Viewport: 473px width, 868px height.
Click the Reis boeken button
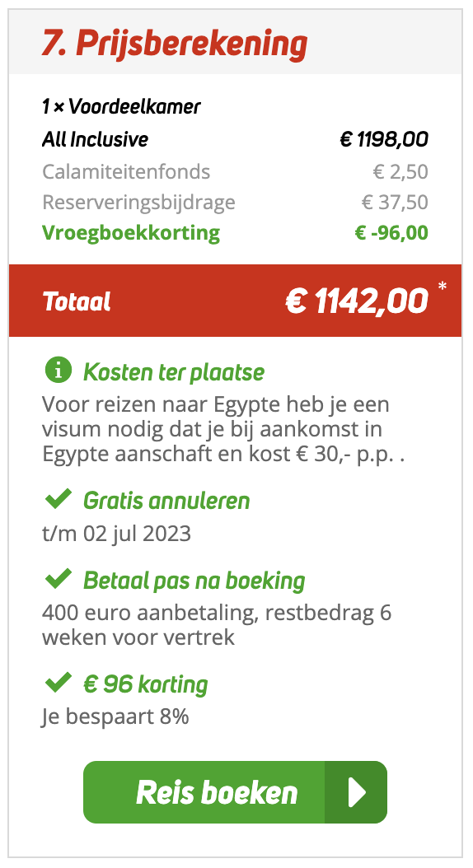coord(235,792)
